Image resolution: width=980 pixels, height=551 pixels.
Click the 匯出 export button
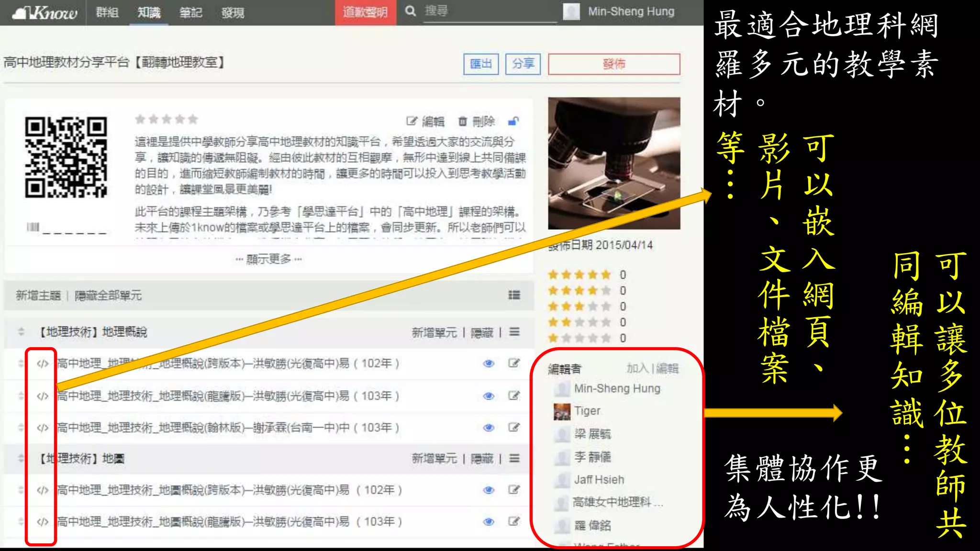[481, 64]
